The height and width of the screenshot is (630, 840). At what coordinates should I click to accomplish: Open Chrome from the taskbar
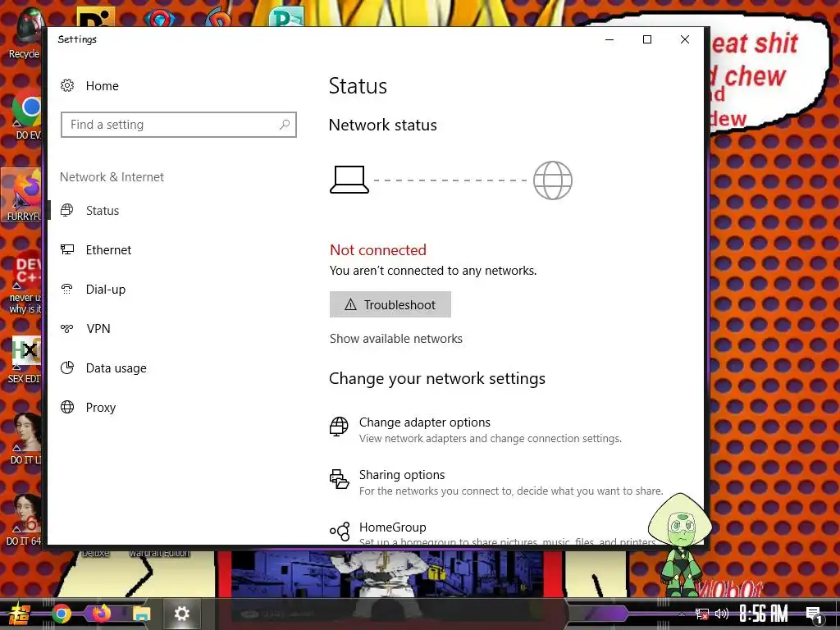pyautogui.click(x=61, y=614)
